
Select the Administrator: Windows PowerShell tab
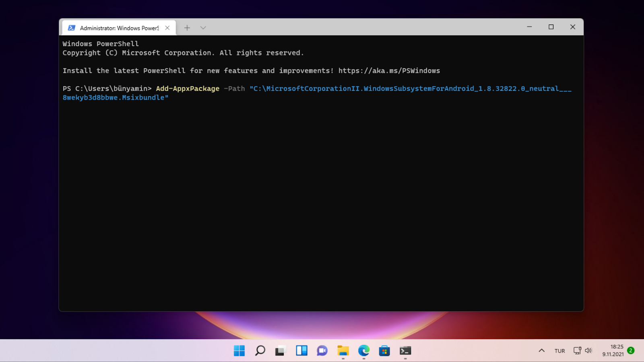point(119,28)
